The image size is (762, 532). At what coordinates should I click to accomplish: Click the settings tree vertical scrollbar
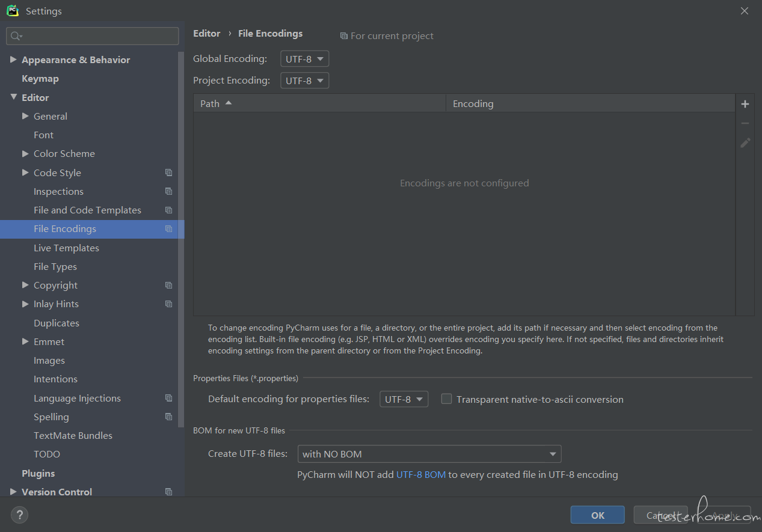point(181,239)
